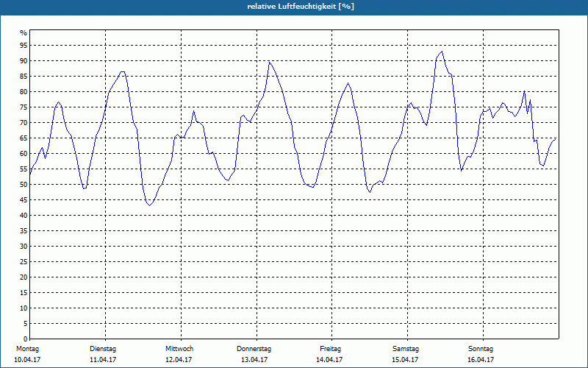Click the y-axis value '70'
This screenshot has height=368, width=588.
(x=24, y=122)
